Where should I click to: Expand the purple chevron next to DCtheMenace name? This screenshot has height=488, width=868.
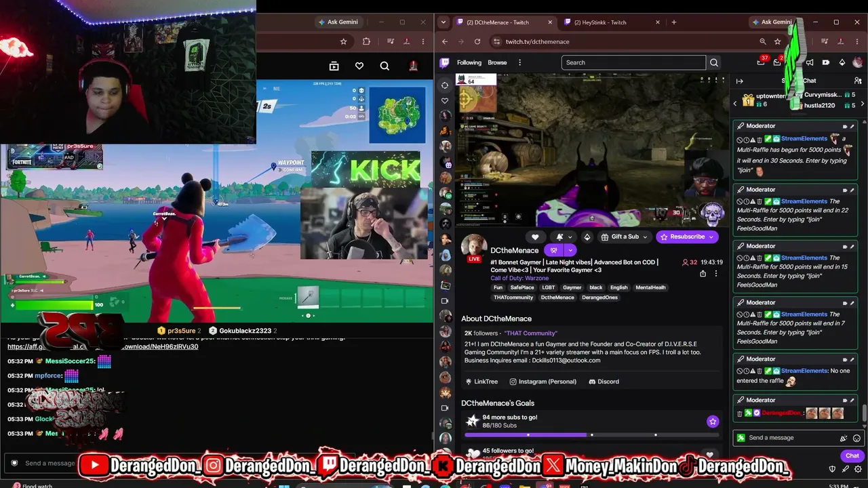click(570, 250)
